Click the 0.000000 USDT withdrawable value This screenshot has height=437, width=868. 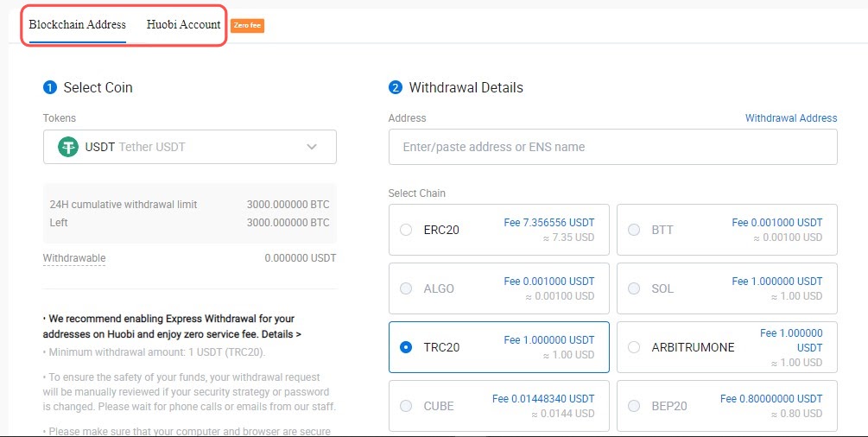click(x=300, y=258)
